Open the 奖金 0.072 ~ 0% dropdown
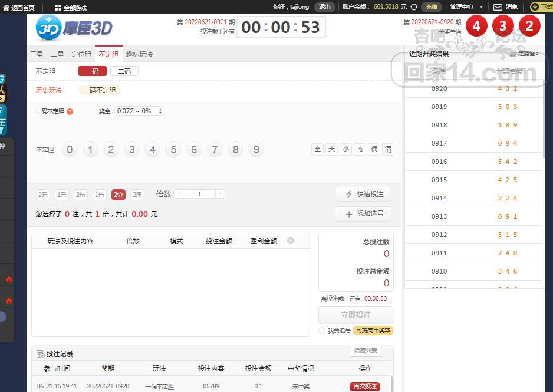 pyautogui.click(x=139, y=111)
